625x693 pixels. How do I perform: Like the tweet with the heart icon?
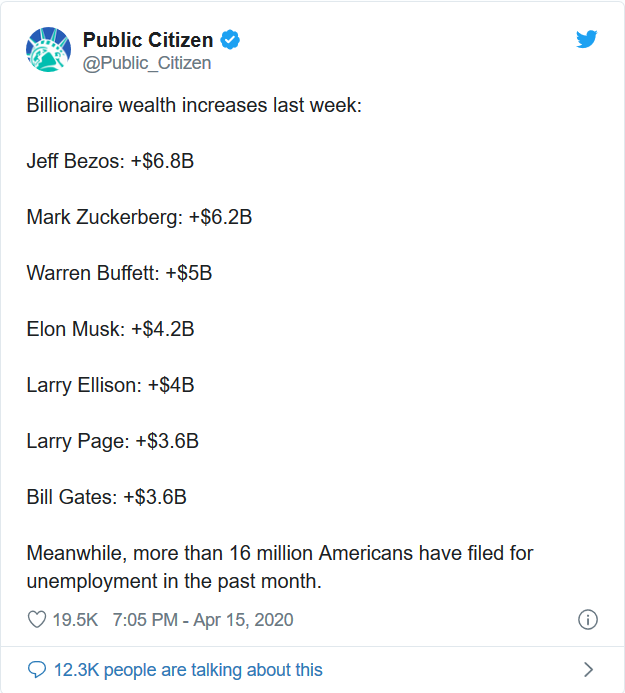37,620
